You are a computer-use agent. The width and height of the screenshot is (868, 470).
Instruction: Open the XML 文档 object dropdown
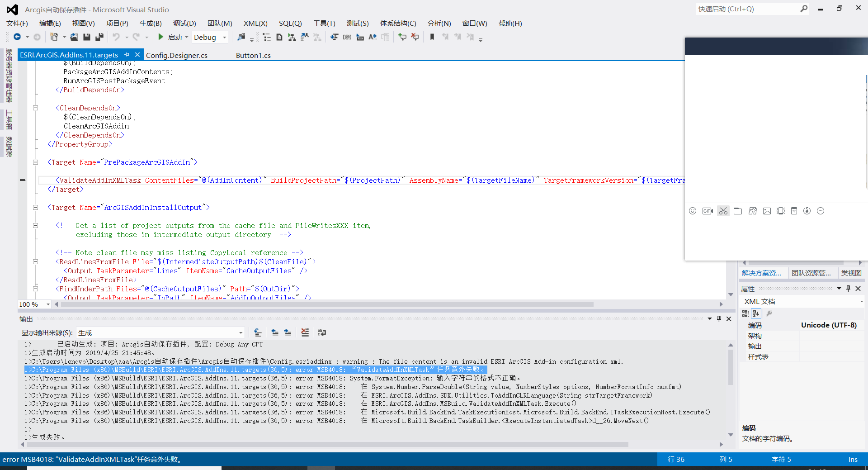[861, 302]
